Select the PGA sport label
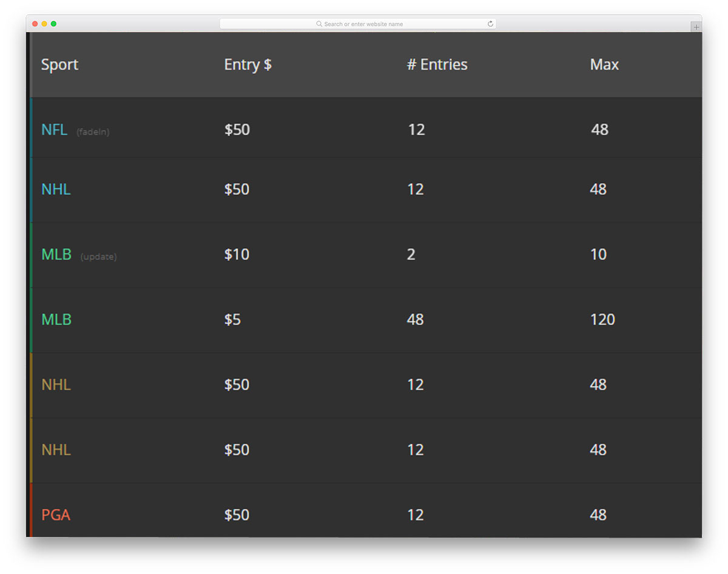This screenshot has height=574, width=728. pos(56,515)
